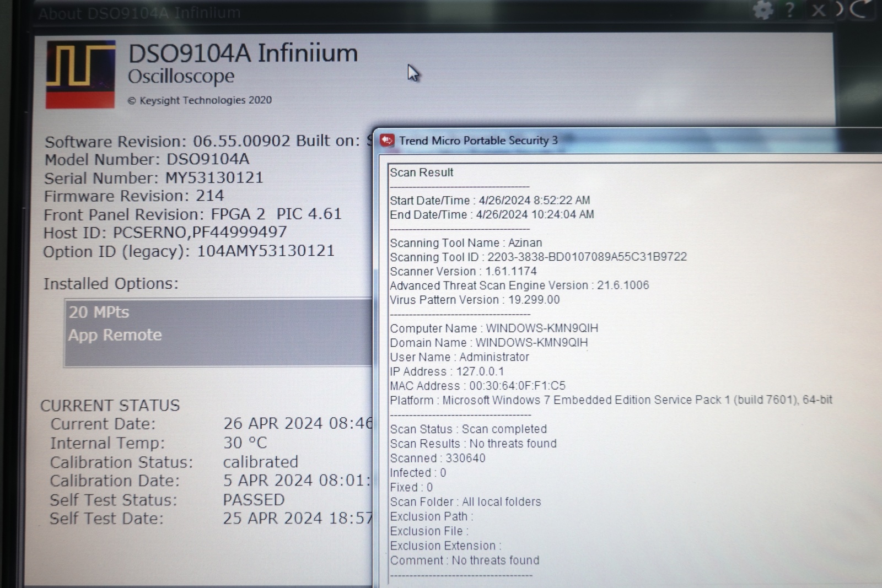
Task: Select the 20 MPts installed option
Action: 99,312
